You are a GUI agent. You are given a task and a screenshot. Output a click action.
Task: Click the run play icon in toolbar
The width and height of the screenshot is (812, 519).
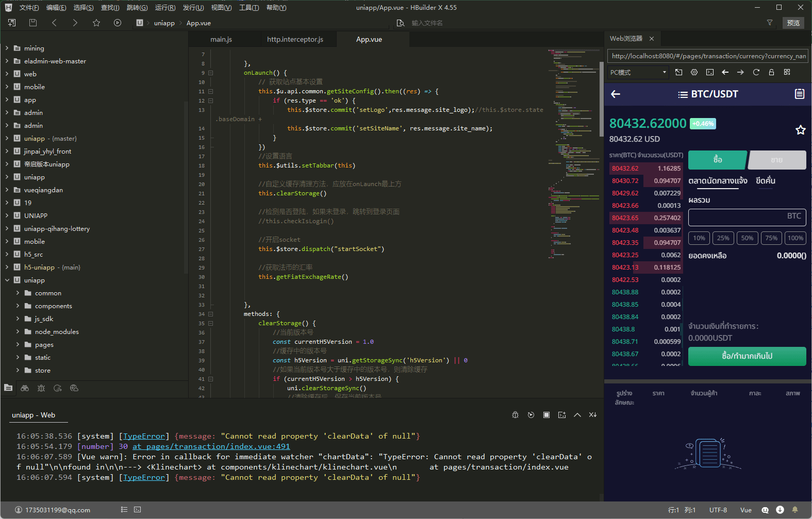click(118, 23)
